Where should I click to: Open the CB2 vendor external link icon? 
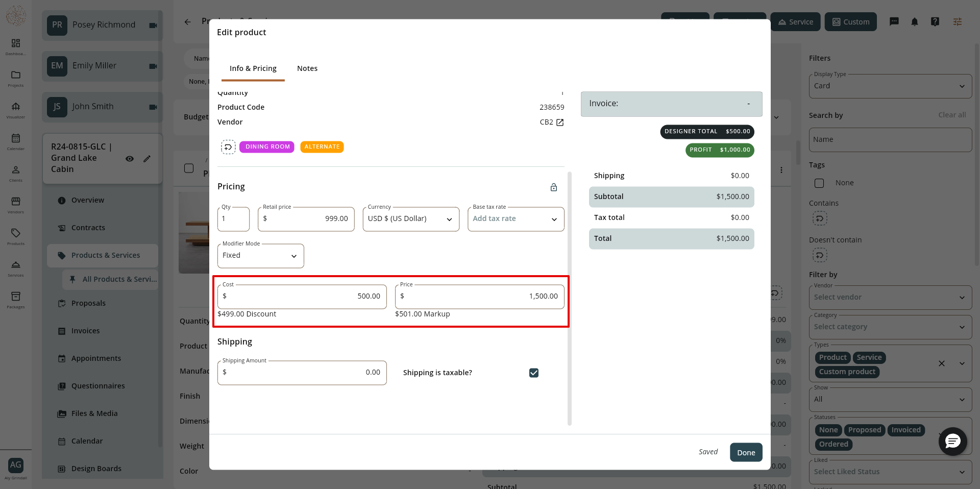click(x=560, y=123)
